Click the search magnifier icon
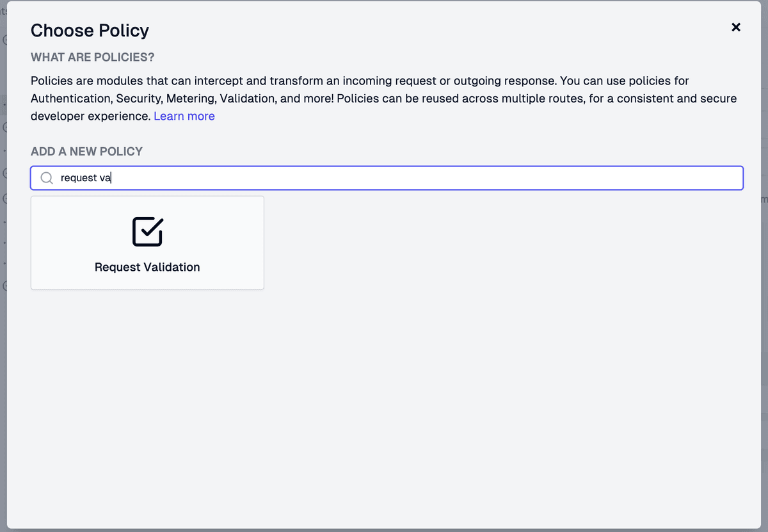This screenshot has height=532, width=768. point(46,177)
